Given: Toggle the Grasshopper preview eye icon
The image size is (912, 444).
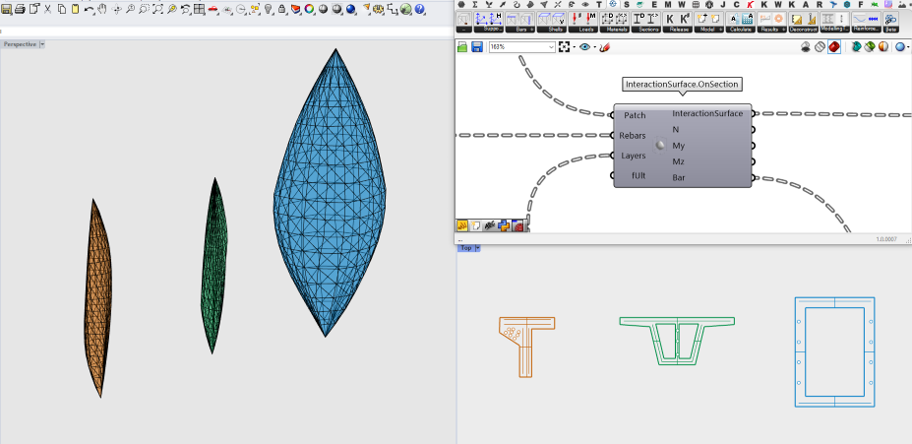Looking at the screenshot, I should pos(585,47).
